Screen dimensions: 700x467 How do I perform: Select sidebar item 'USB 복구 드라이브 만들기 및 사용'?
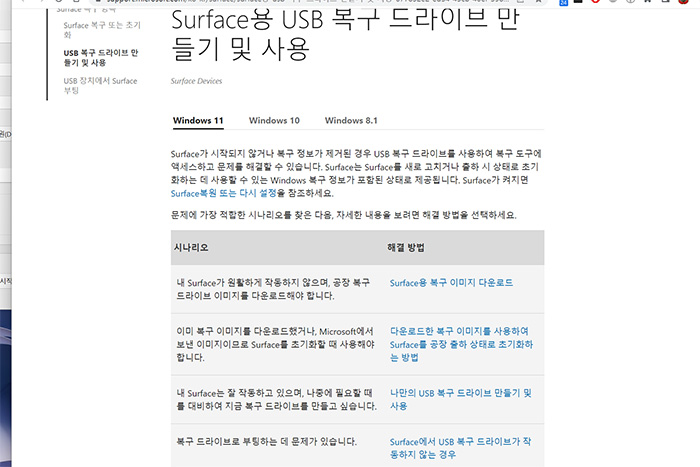click(x=101, y=58)
